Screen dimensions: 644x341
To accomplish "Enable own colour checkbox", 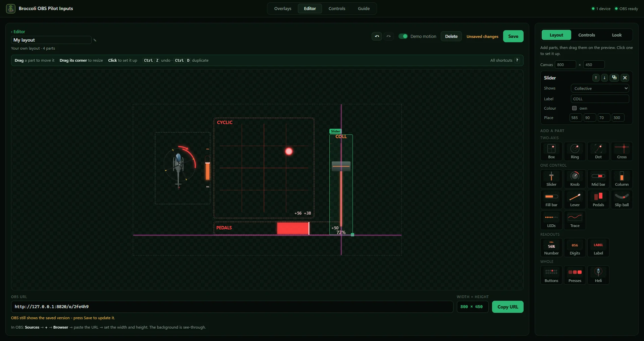I will (574, 108).
